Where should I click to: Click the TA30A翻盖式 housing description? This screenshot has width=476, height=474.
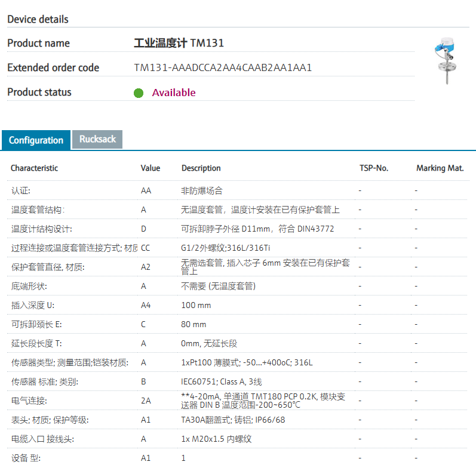233,420
